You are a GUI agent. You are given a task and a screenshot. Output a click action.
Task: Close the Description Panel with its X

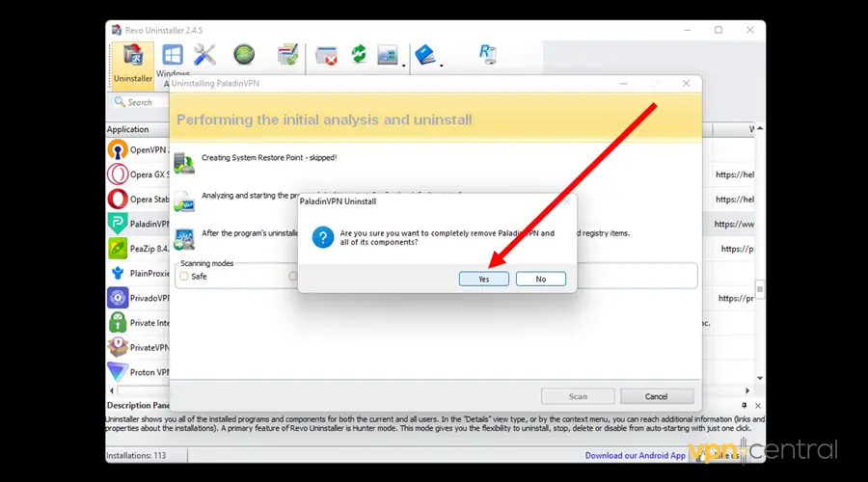coord(758,406)
